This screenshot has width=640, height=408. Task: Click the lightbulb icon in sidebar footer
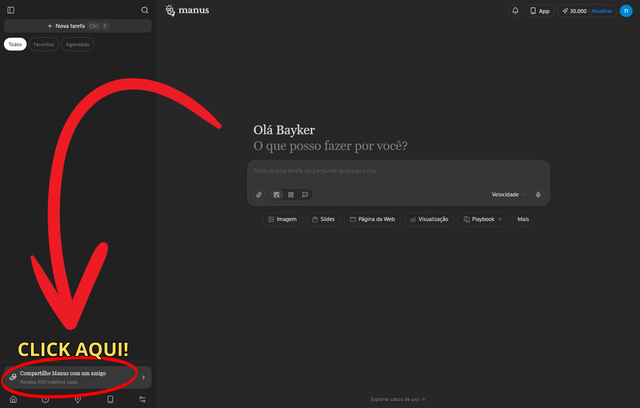click(78, 399)
